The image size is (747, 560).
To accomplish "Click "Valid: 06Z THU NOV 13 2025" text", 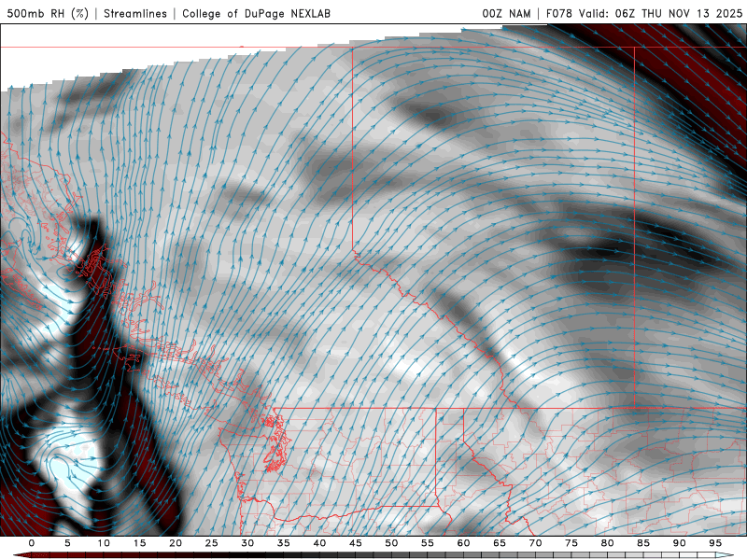I will 661,13.
